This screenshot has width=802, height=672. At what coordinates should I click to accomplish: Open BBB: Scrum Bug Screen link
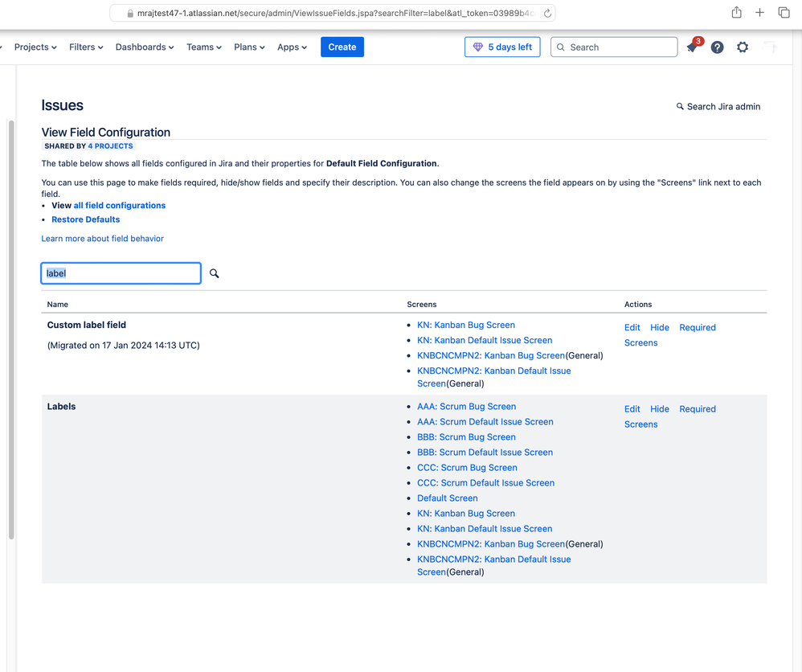(x=466, y=437)
